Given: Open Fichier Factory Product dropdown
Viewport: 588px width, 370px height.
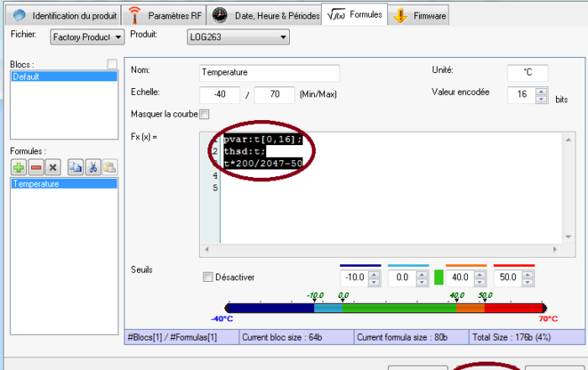Looking at the screenshot, I should pyautogui.click(x=87, y=37).
